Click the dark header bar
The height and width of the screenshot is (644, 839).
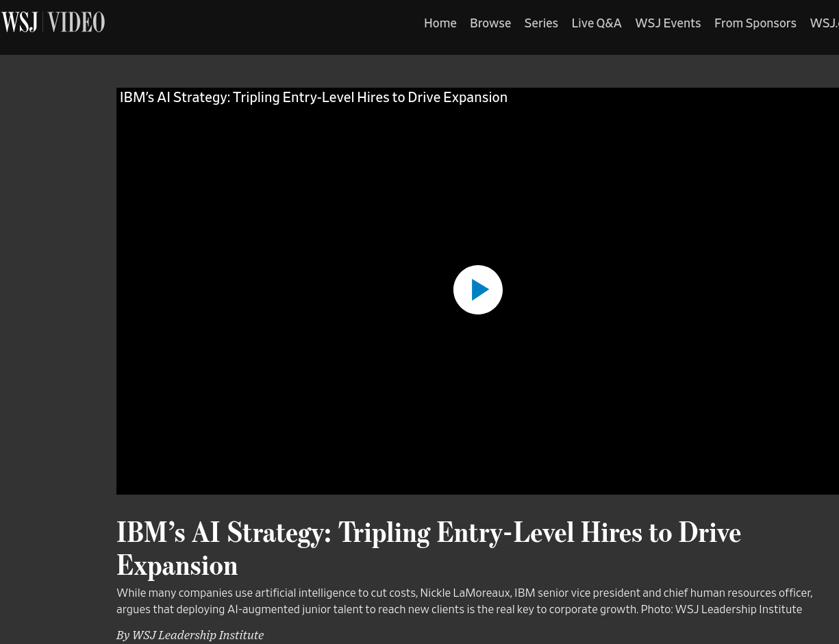coord(274,23)
